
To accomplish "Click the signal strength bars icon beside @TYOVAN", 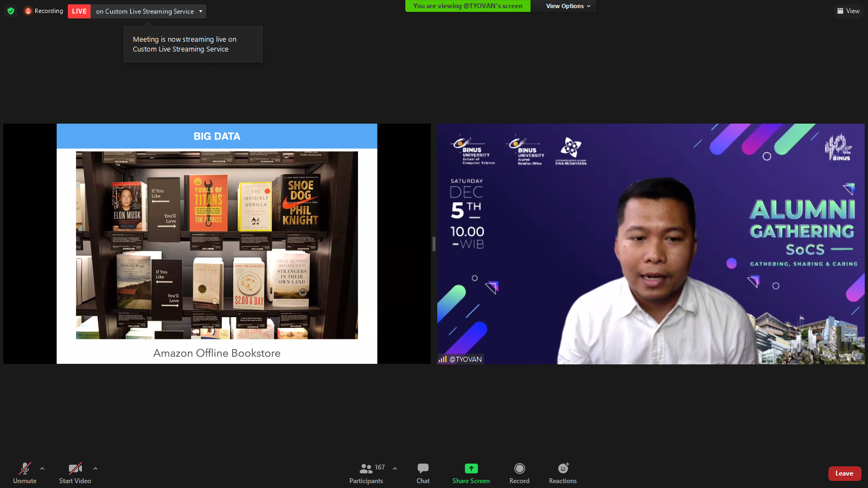I will pos(443,359).
